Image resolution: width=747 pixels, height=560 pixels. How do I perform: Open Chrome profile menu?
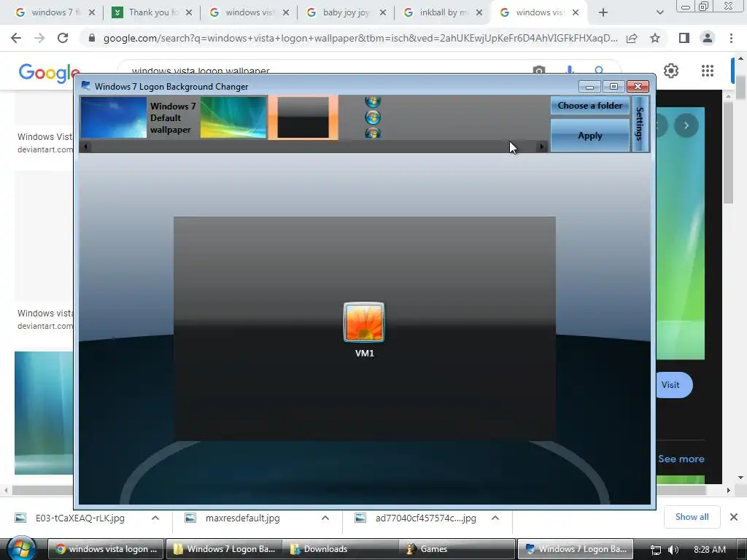(708, 38)
